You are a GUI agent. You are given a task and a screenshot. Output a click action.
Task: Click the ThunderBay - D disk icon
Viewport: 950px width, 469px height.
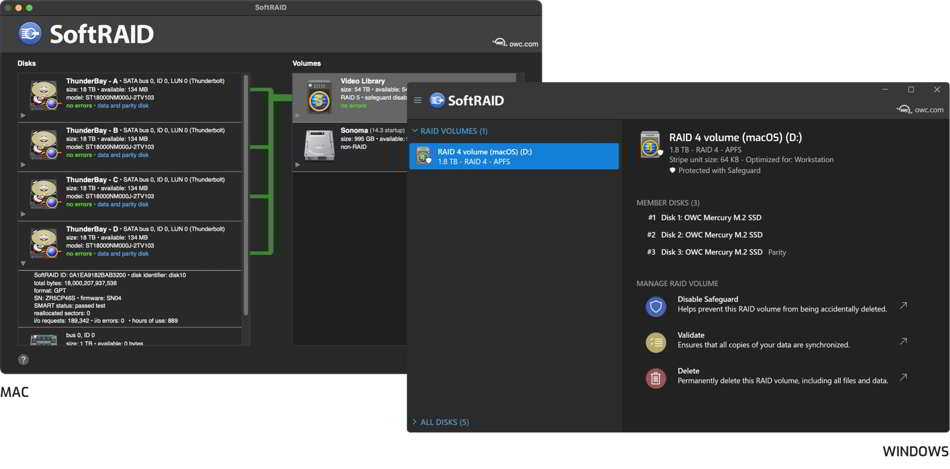44,244
